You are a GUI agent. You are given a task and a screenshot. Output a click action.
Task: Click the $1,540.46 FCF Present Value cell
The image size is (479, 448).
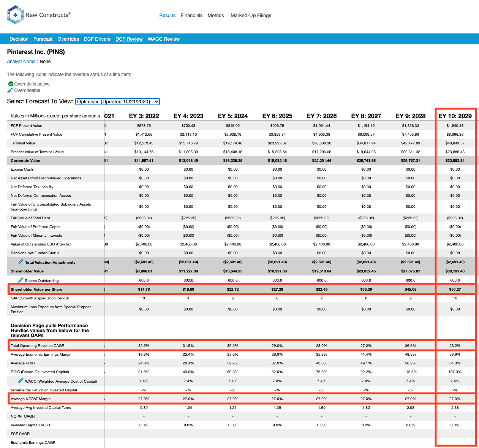point(455,126)
